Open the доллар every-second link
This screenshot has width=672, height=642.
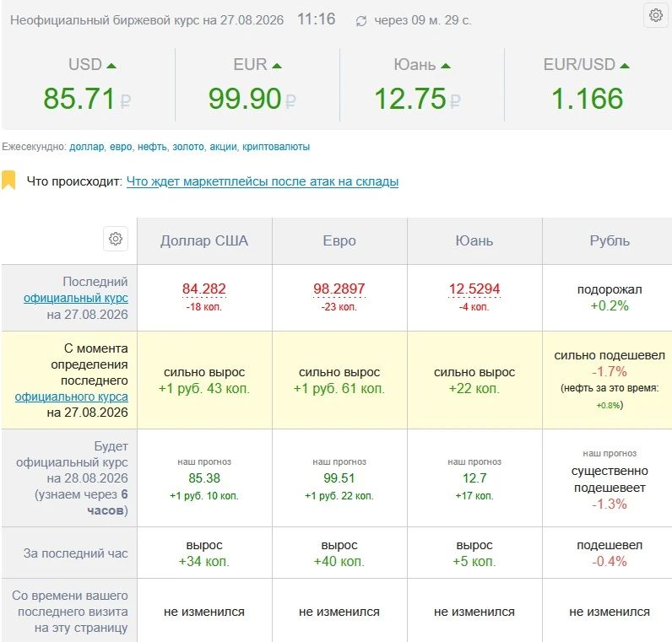(87, 147)
